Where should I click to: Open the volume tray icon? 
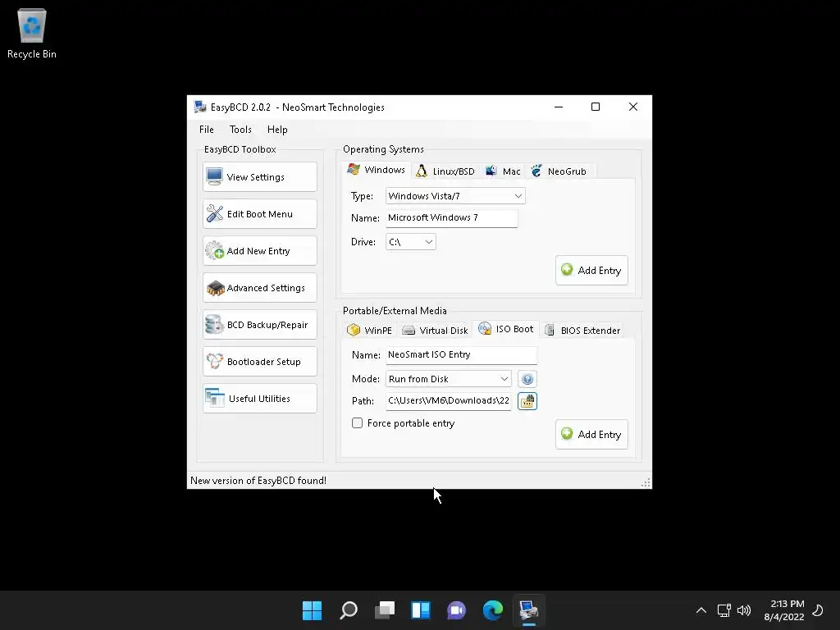tap(744, 610)
